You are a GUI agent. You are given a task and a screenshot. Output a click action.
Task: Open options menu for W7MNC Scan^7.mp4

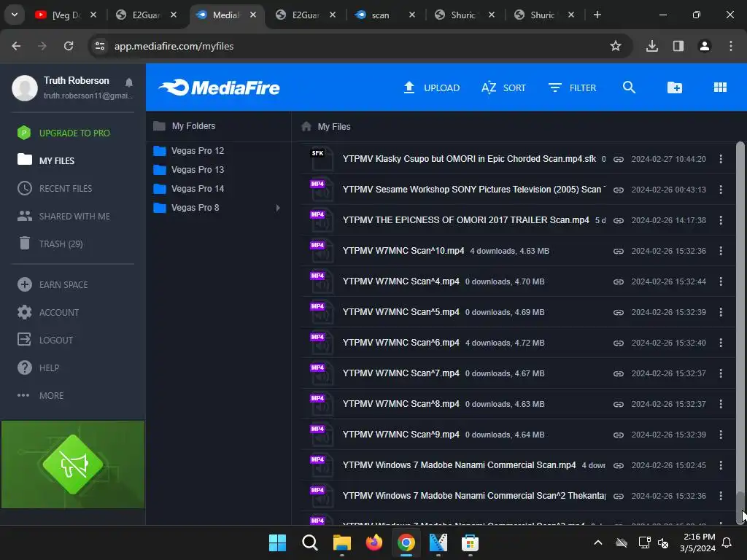coord(720,373)
